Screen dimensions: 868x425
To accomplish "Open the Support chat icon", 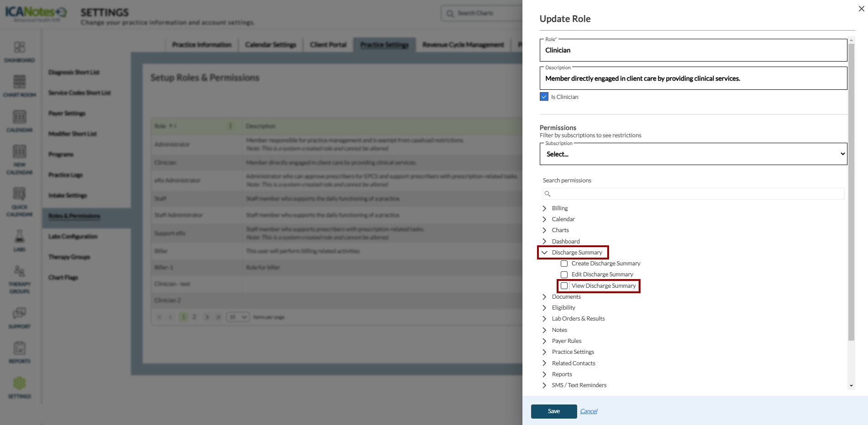I will 19,313.
